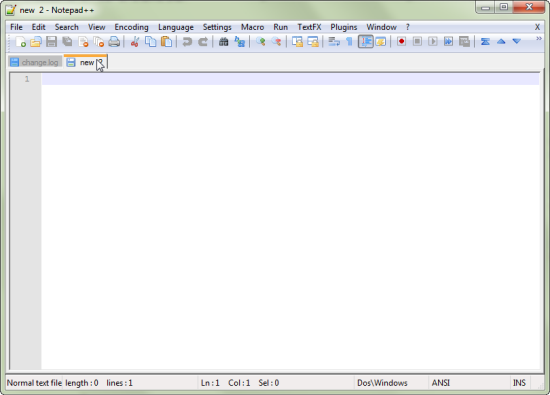550x395 pixels.
Task: Open the Search menu
Action: [x=66, y=27]
